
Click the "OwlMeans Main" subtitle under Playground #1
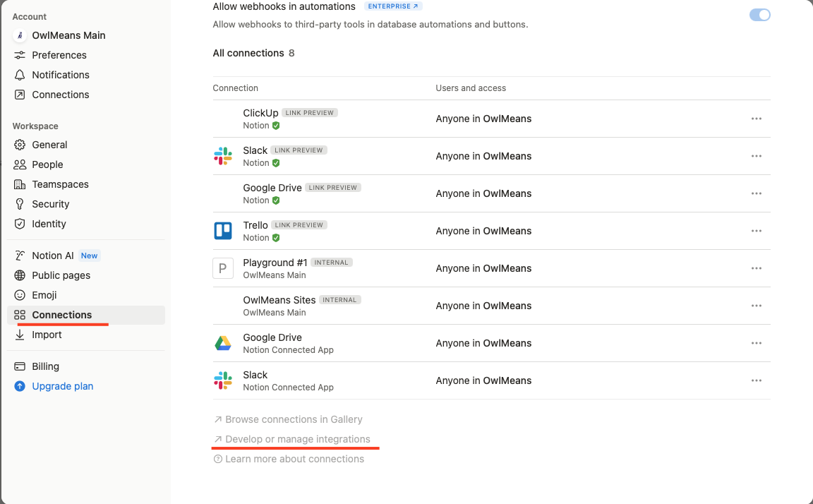[275, 275]
